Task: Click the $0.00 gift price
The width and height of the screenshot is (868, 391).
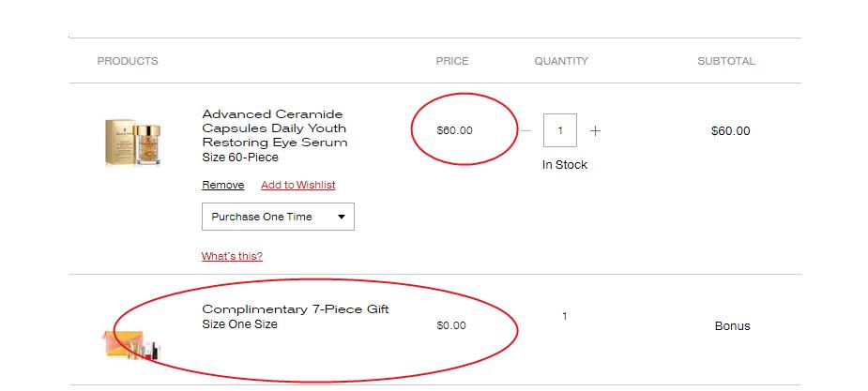Action: pos(451,326)
